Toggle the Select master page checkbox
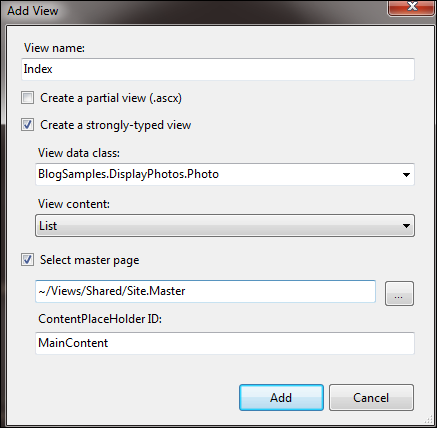The width and height of the screenshot is (437, 428). pyautogui.click(x=27, y=260)
